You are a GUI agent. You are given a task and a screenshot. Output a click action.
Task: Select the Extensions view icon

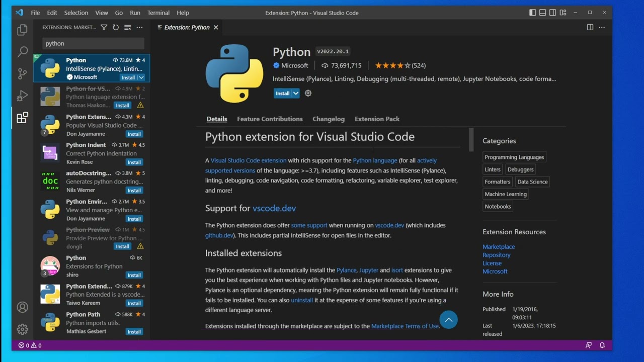coord(22,118)
